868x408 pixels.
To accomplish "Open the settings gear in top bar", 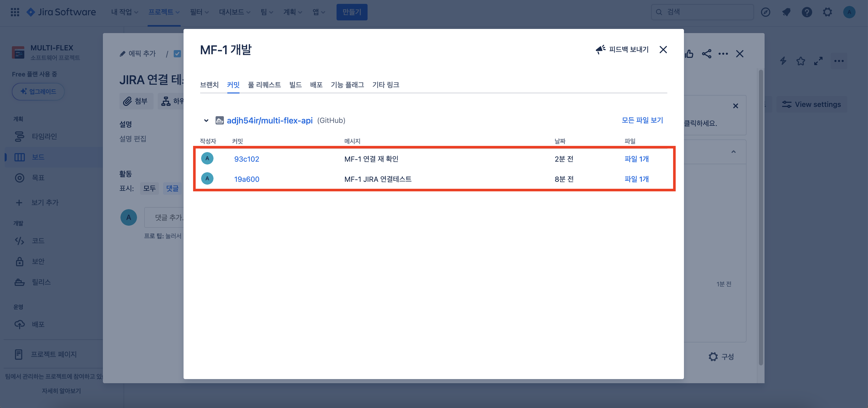I will (x=827, y=12).
